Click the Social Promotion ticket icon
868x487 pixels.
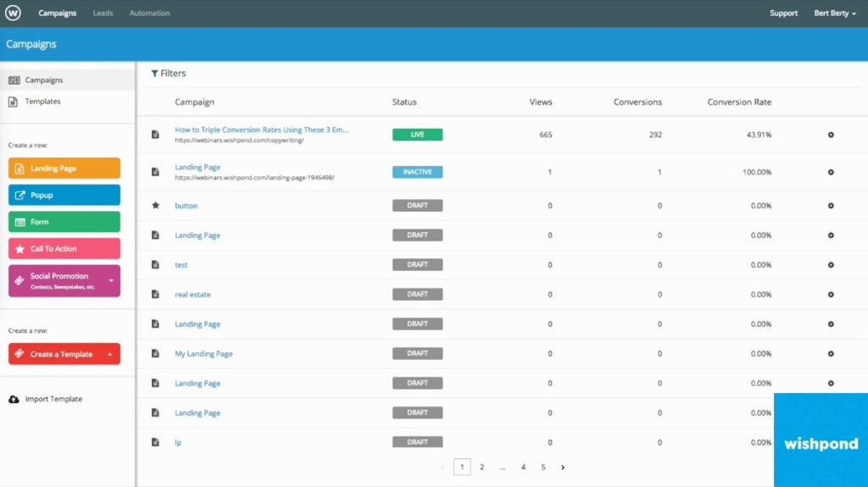pos(19,280)
